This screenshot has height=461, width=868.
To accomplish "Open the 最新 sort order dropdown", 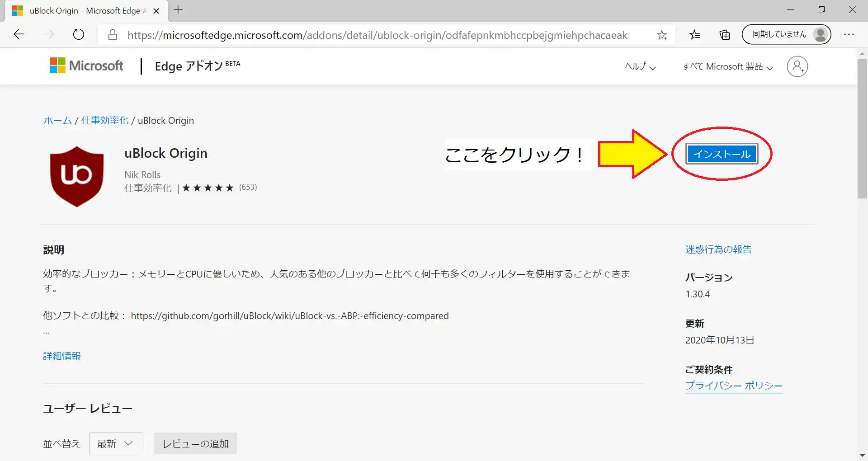I will [116, 443].
